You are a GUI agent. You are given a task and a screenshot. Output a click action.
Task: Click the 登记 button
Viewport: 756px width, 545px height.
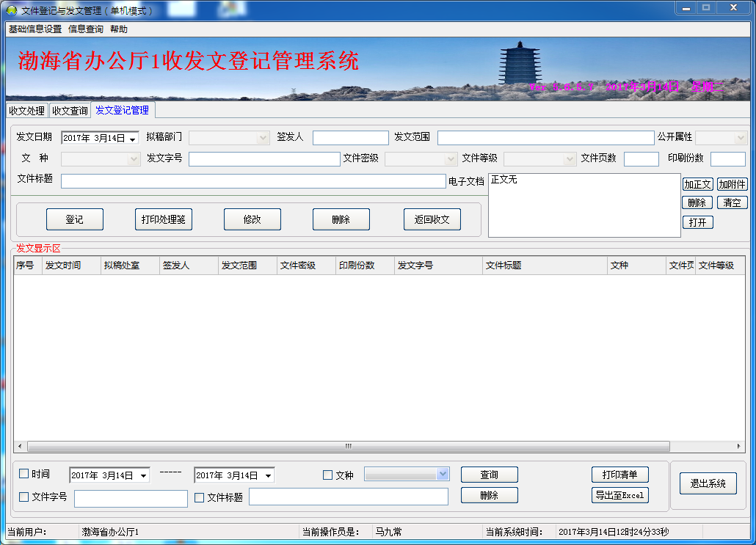coord(75,219)
